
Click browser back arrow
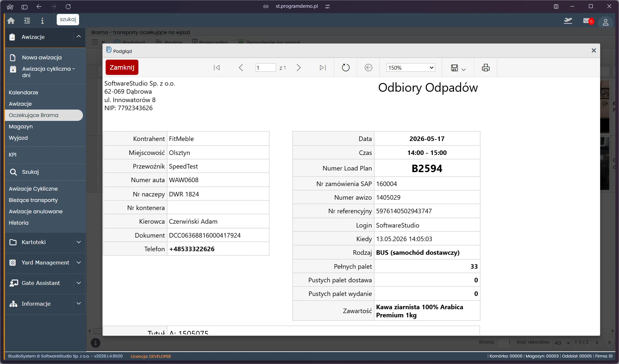pos(39,6)
